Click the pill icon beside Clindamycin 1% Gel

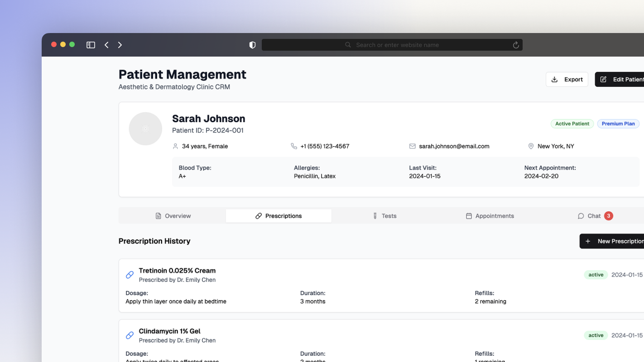tap(130, 335)
